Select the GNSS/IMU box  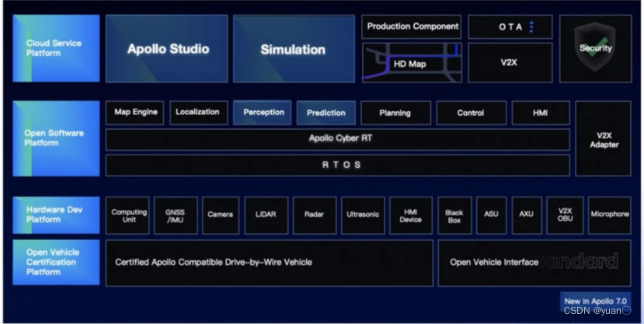[x=176, y=215]
